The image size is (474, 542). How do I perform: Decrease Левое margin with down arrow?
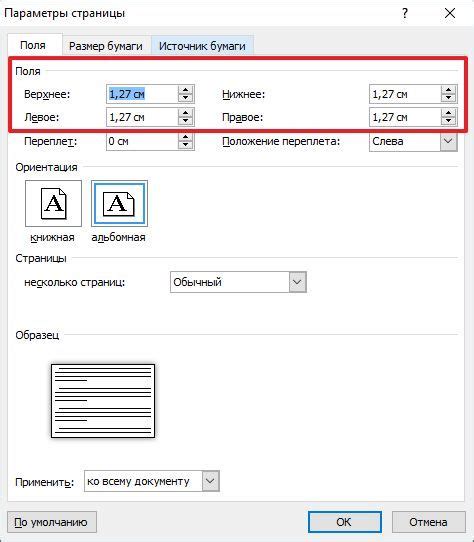pos(186,121)
